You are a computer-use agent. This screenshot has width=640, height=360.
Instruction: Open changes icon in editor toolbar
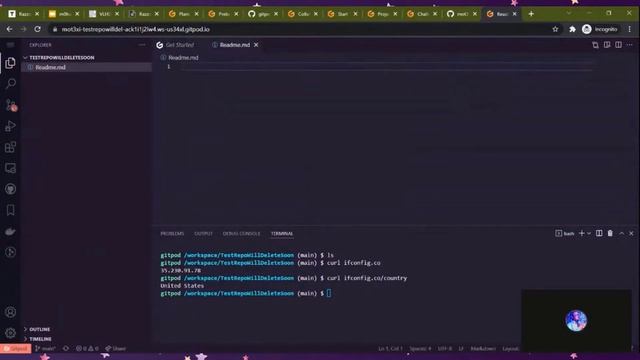(x=596, y=45)
